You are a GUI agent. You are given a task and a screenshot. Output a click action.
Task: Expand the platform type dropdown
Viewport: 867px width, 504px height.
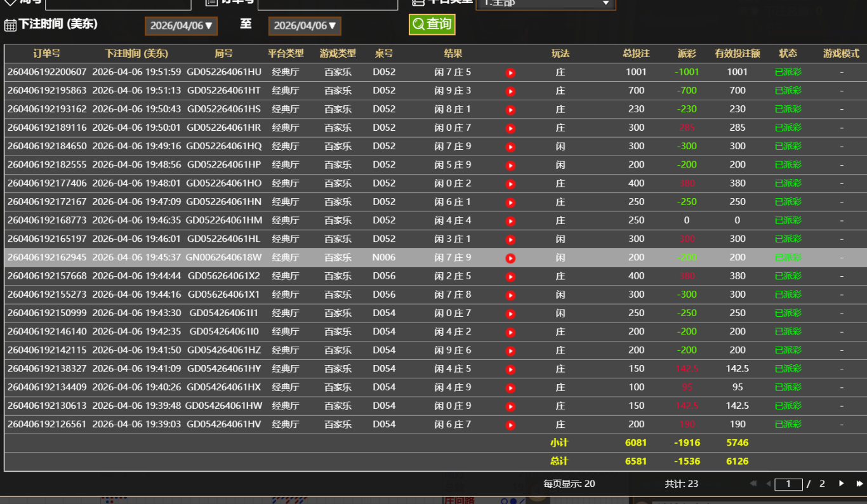[x=545, y=3]
